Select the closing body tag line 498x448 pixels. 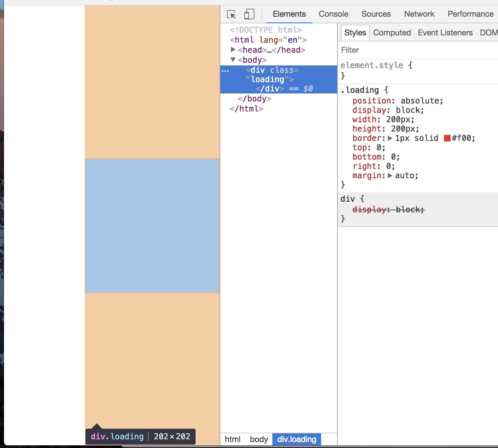click(254, 99)
